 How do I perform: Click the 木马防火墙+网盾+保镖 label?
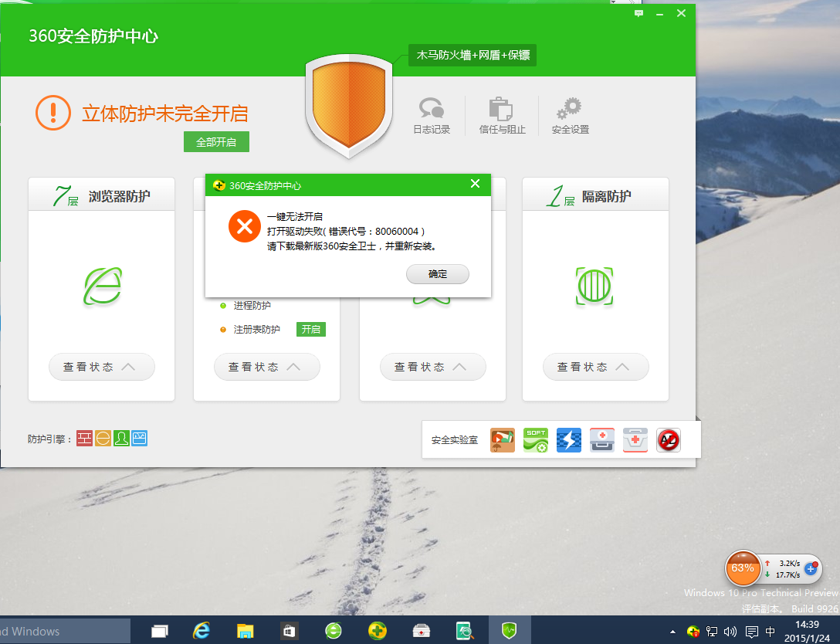[473, 55]
